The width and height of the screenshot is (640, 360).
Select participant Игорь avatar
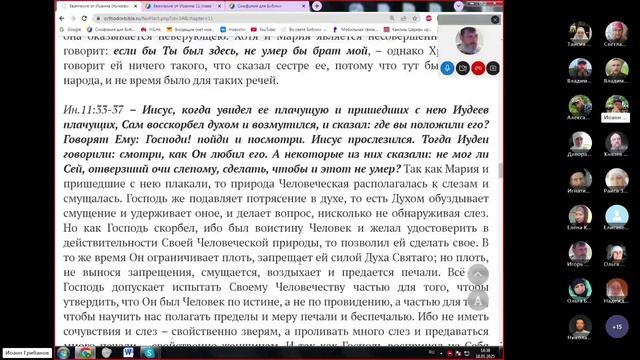click(x=580, y=252)
